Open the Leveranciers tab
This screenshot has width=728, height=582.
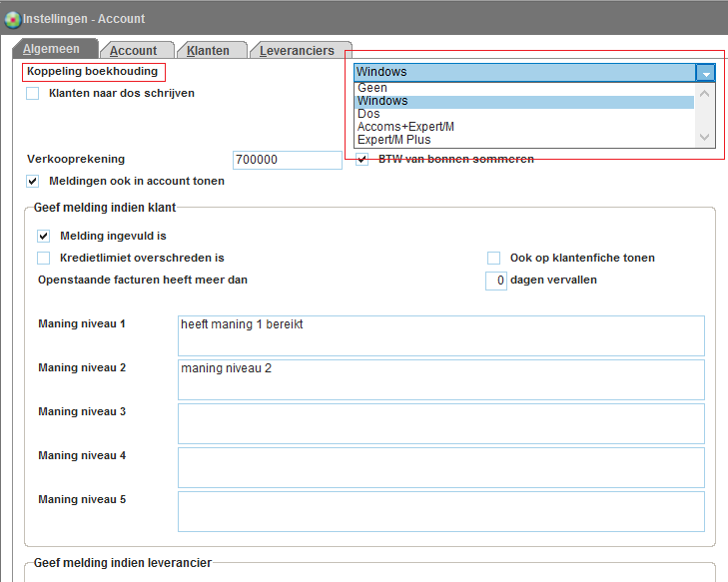pyautogui.click(x=297, y=51)
